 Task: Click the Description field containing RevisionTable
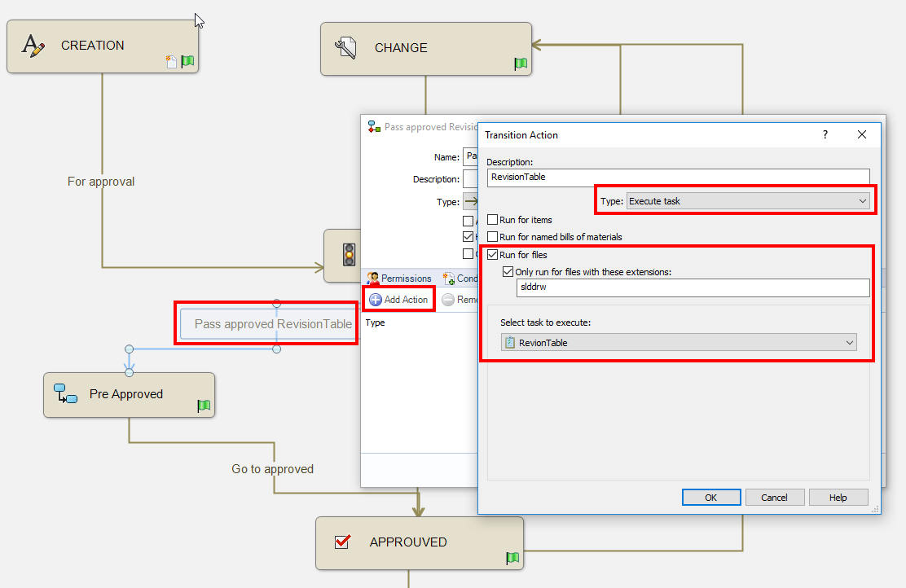(x=678, y=176)
